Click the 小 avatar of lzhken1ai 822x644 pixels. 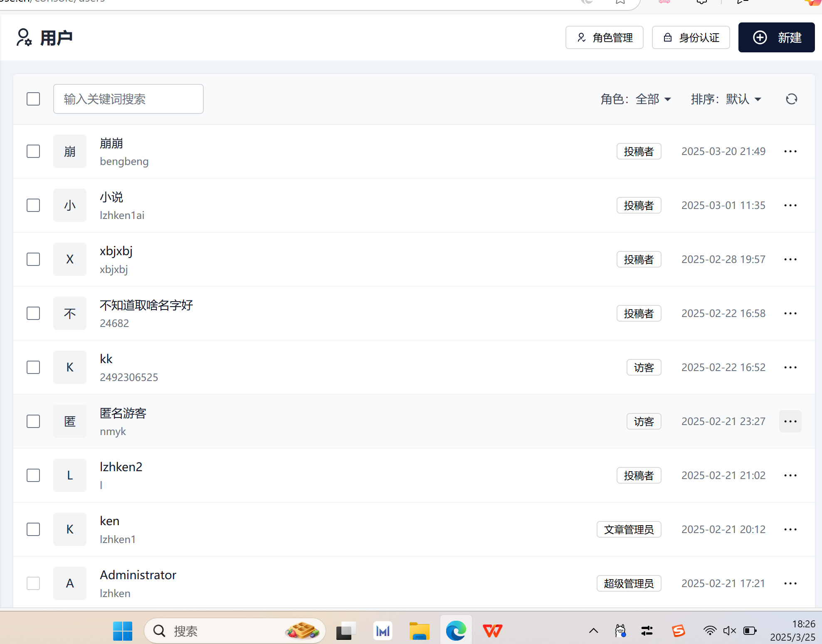click(70, 205)
